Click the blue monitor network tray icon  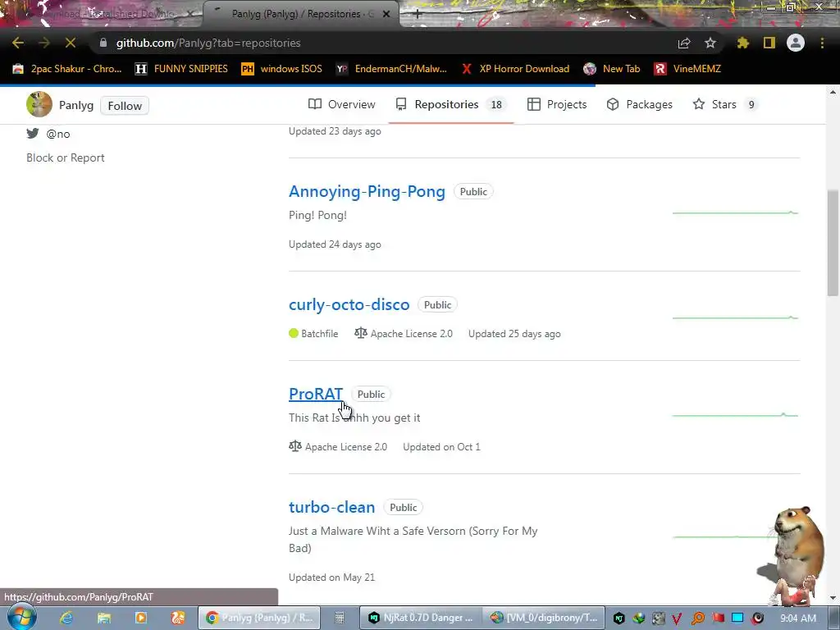tap(737, 619)
